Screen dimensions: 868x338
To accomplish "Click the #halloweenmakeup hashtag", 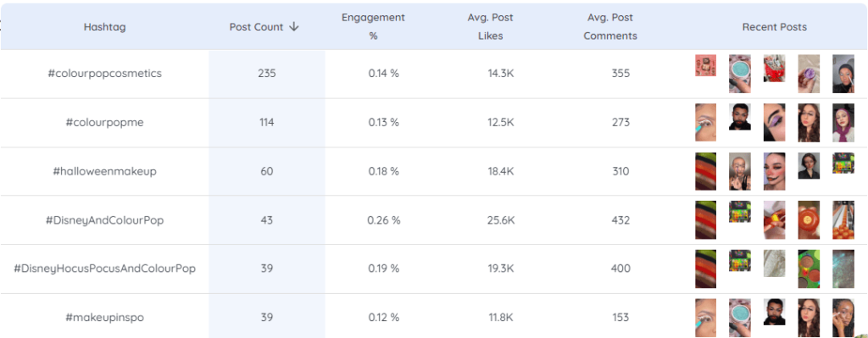I will (x=104, y=171).
